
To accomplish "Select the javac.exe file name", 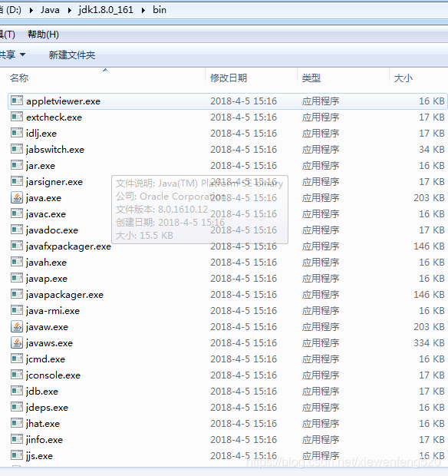I will [46, 214].
